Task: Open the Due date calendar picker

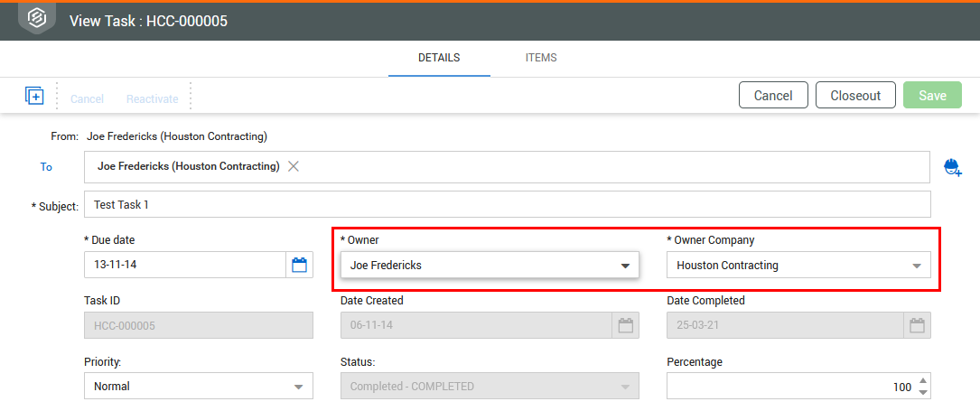Action: coord(299,265)
